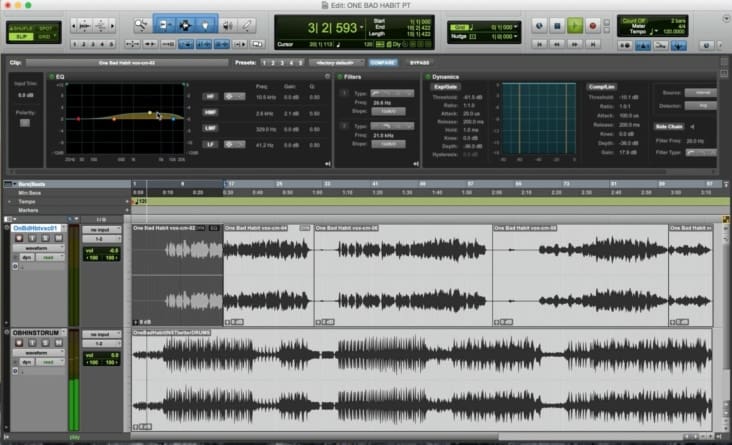The image size is (732, 445).
Task: Select the HF EQ band button
Action: (x=210, y=97)
